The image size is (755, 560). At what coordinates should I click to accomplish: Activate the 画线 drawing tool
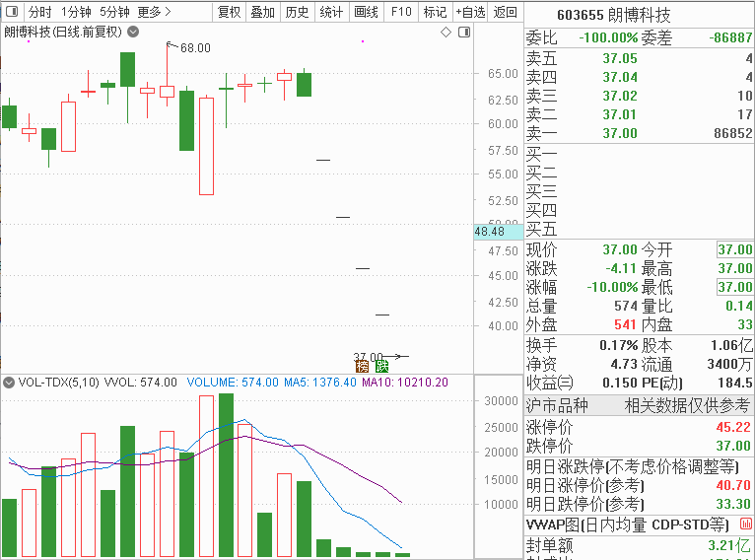click(366, 12)
